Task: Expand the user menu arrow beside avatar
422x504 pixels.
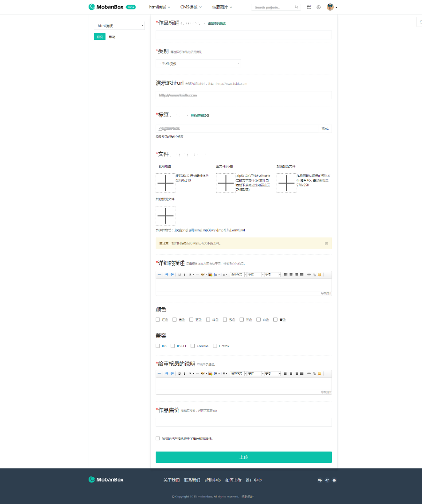Action: (x=337, y=7)
